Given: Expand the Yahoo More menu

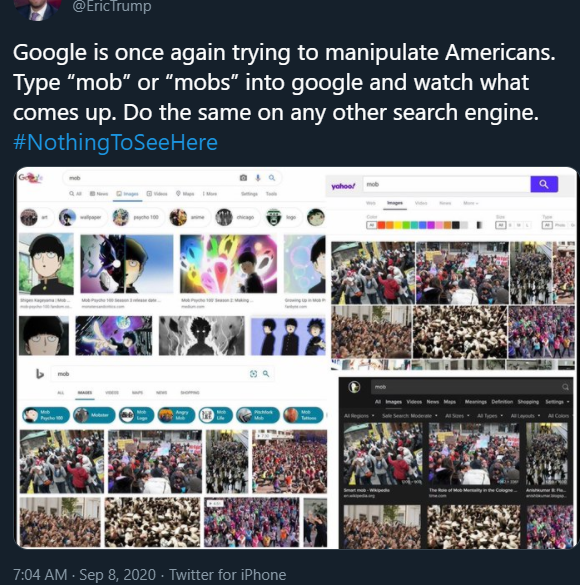Looking at the screenshot, I should pyautogui.click(x=470, y=203).
